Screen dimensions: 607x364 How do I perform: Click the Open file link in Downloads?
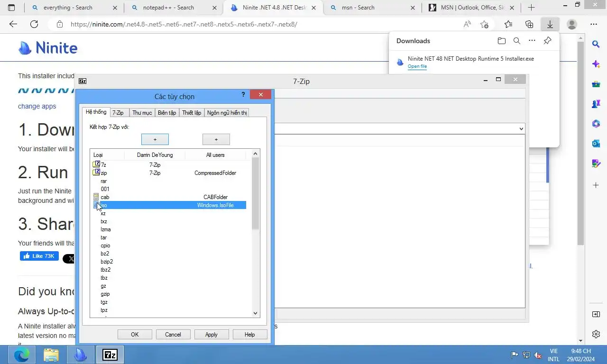coord(417,66)
